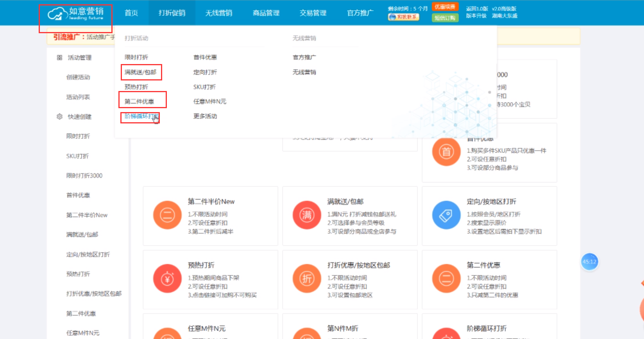The width and height of the screenshot is (644, 339).
Task: Click the green 短信订购 button
Action: pyautogui.click(x=445, y=18)
